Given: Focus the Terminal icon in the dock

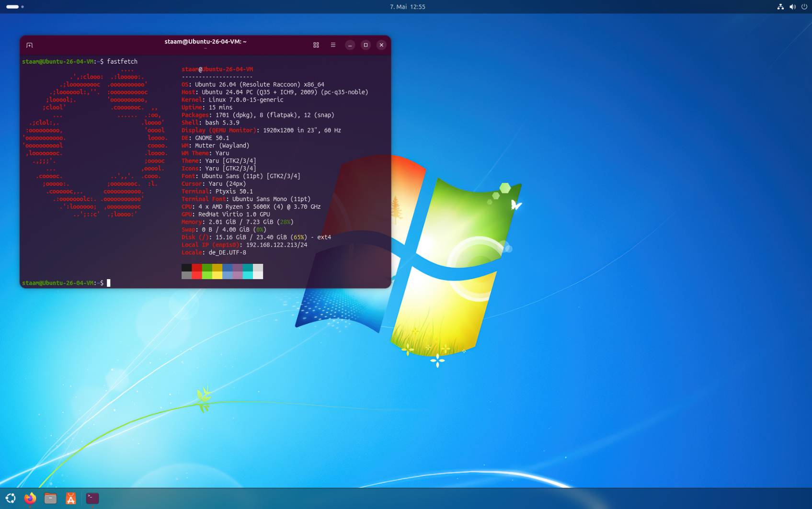Looking at the screenshot, I should point(92,498).
